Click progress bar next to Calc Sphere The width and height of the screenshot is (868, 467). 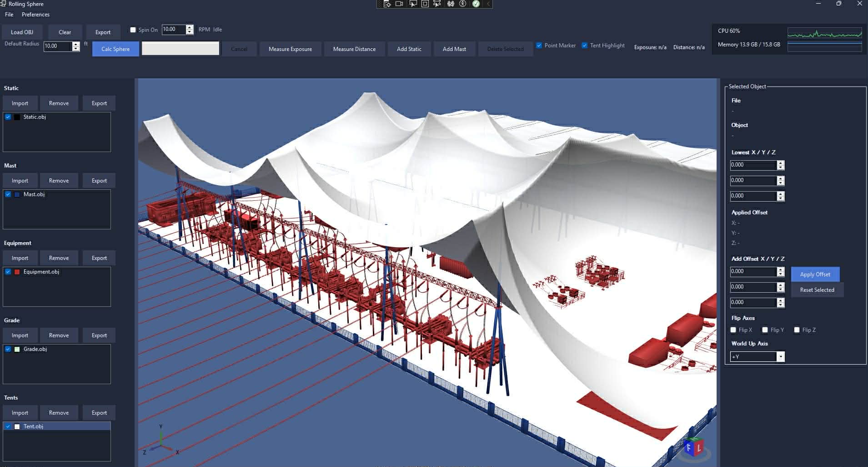coord(181,49)
